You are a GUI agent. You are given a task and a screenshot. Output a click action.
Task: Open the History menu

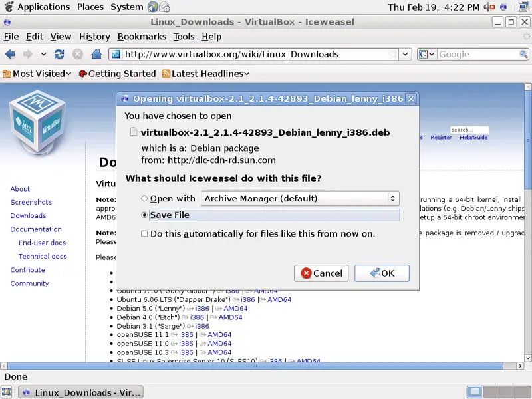click(94, 37)
